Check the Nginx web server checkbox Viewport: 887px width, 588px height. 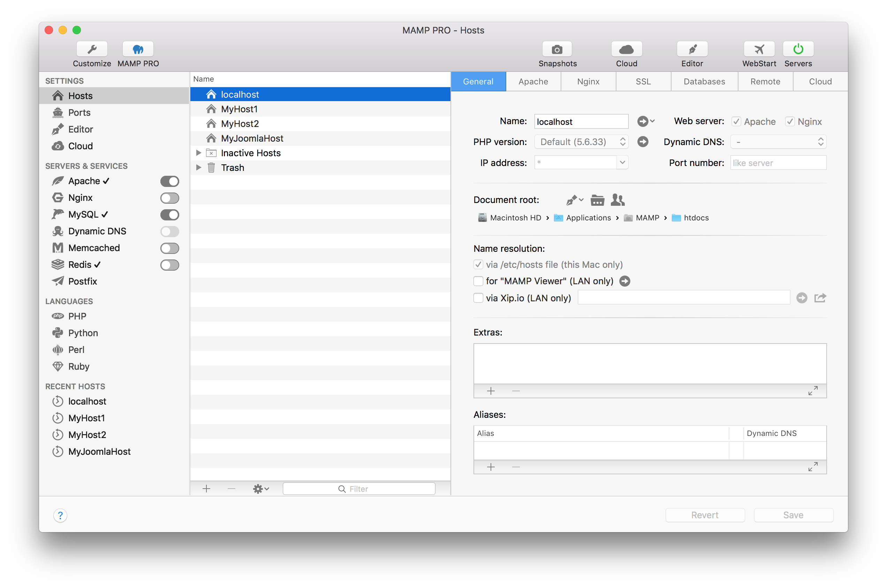point(789,121)
